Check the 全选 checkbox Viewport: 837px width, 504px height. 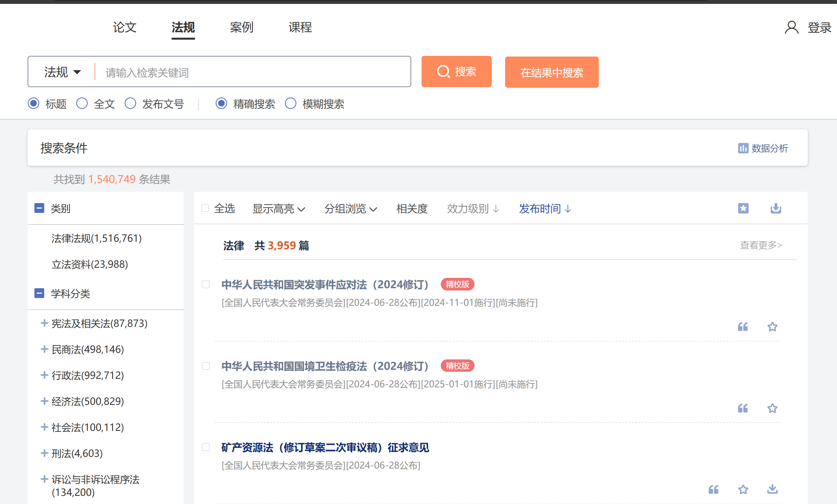[x=205, y=208]
